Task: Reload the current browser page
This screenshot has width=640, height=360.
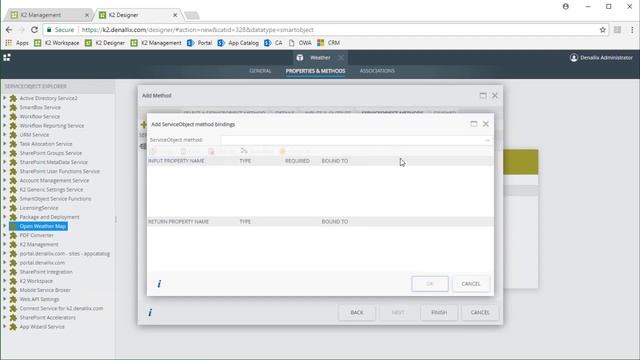Action: [34, 30]
